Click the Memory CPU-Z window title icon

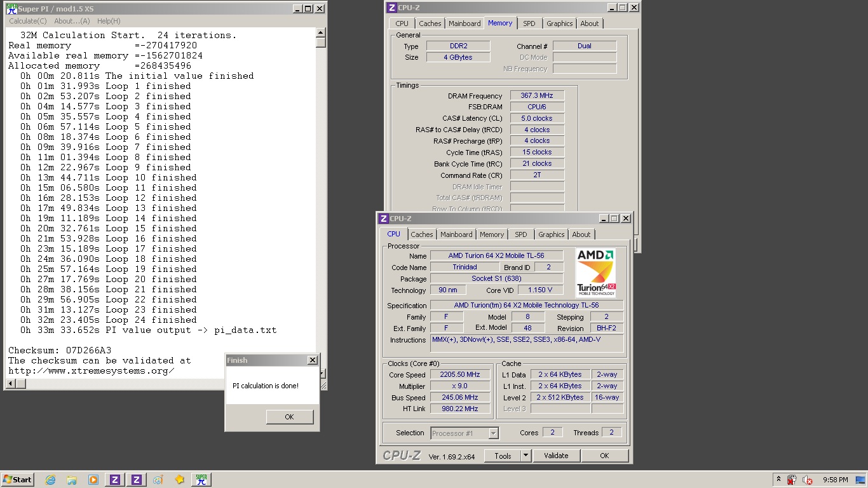(392, 8)
